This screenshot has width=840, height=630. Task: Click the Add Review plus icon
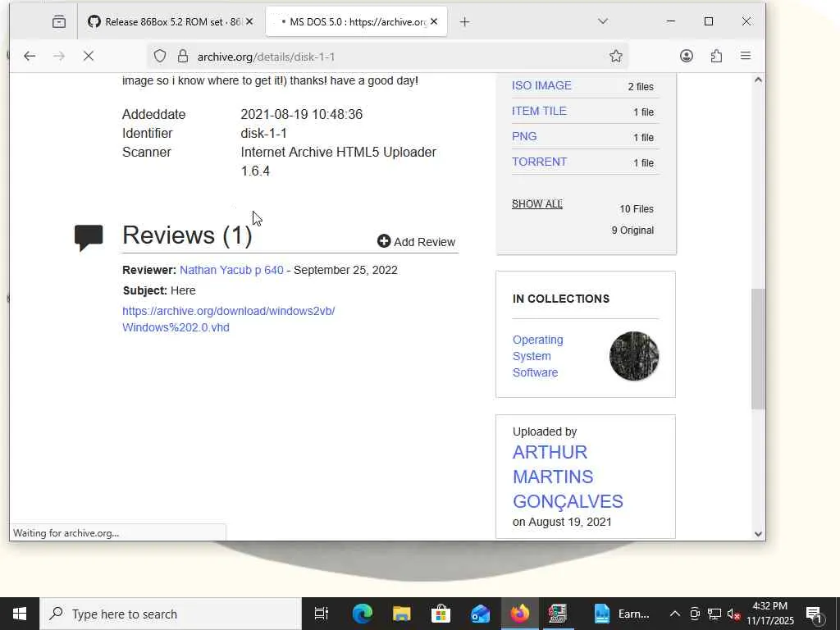(x=384, y=241)
